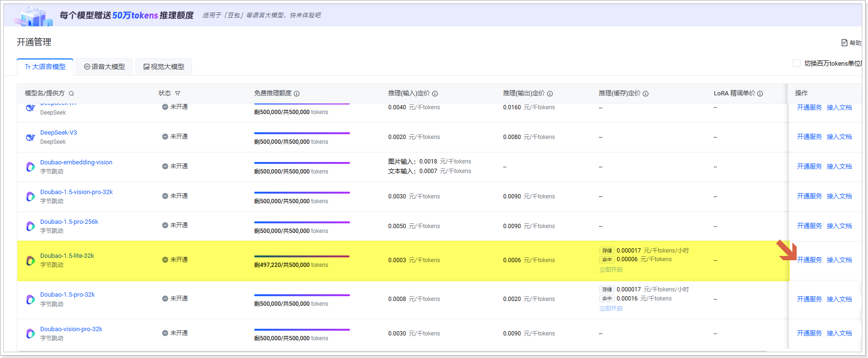This screenshot has width=868, height=358.
Task: Click 未开通 status icon for Doubao-1.5-pro-256k
Action: click(165, 225)
